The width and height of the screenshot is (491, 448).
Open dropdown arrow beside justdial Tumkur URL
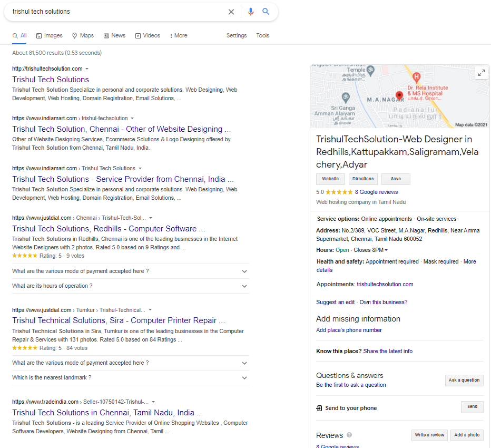click(x=150, y=310)
